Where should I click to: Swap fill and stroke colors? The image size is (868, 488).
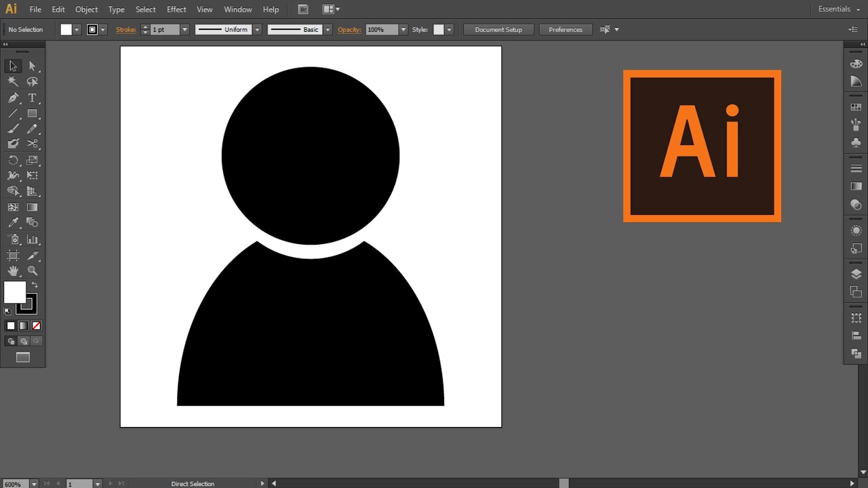pyautogui.click(x=35, y=285)
